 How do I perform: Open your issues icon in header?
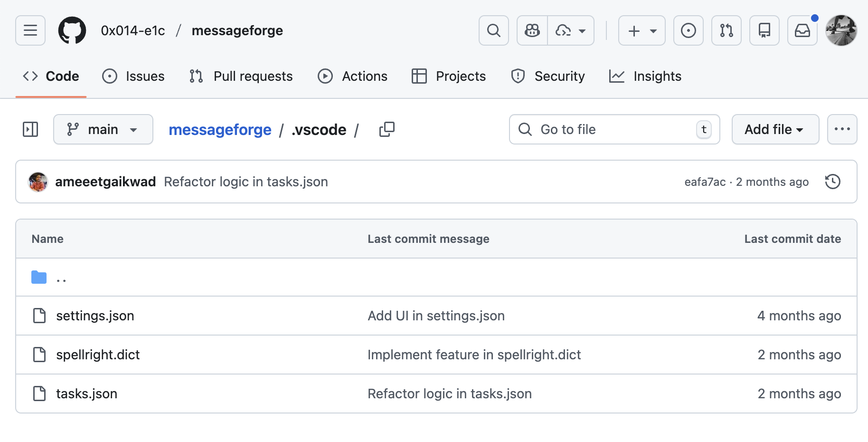click(689, 30)
